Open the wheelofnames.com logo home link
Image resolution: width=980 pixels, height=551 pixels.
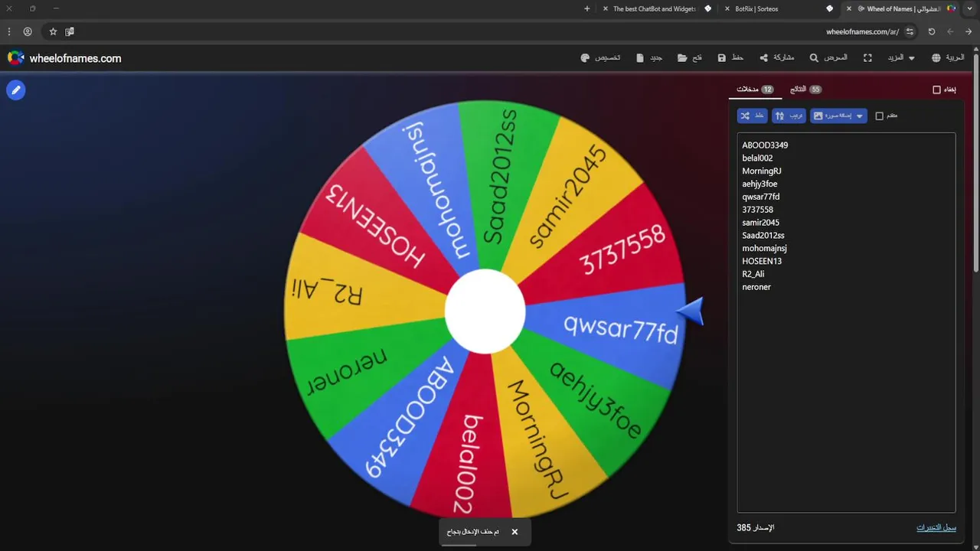click(x=64, y=58)
